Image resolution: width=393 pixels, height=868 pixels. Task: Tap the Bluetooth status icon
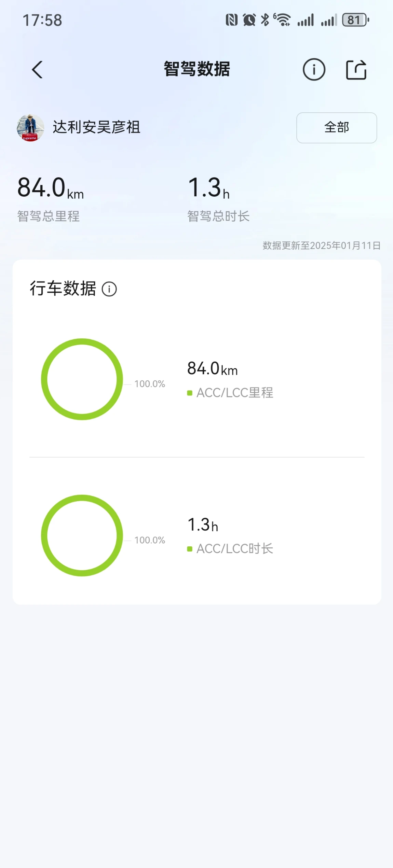[x=265, y=20]
